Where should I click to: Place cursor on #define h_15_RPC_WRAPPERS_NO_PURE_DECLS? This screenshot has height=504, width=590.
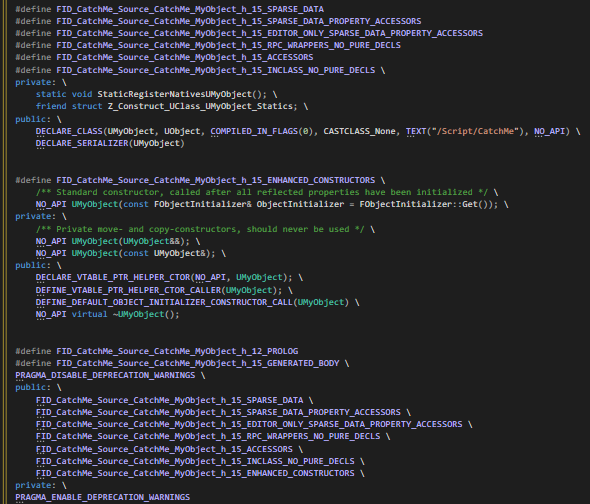pyautogui.click(x=208, y=45)
